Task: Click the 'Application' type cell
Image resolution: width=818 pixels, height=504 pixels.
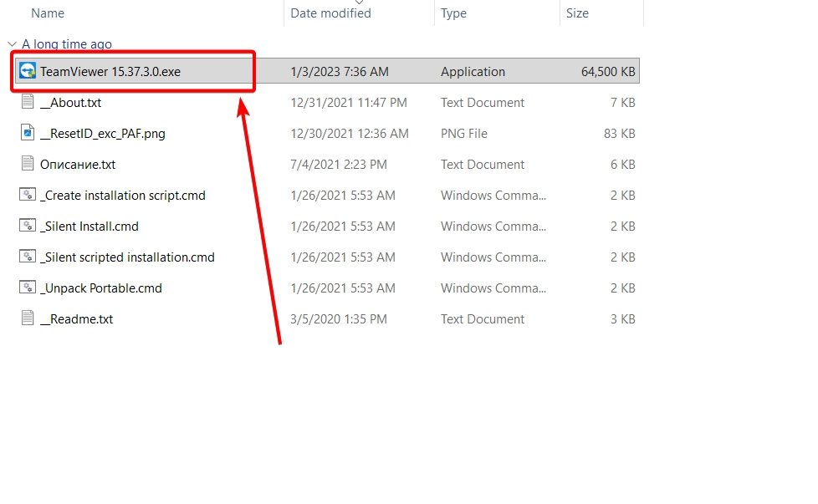Action: click(x=473, y=71)
